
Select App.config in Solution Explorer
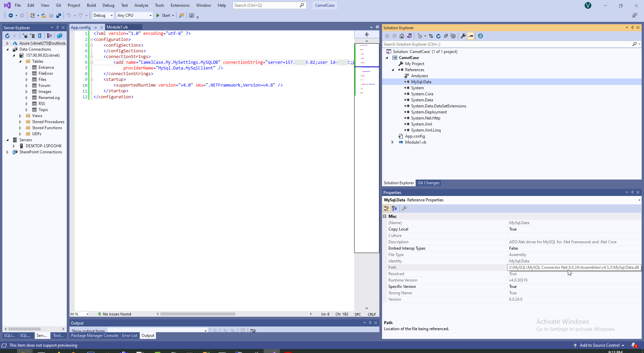tap(415, 136)
